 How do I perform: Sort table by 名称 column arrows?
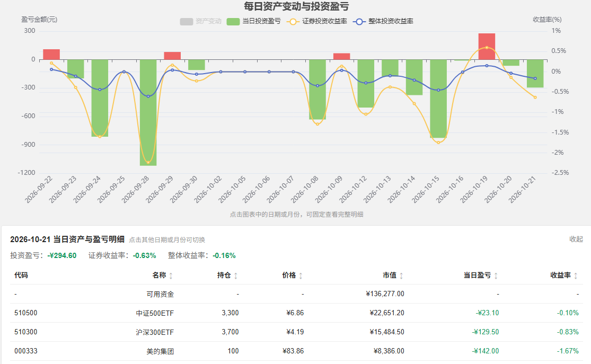[171, 276]
